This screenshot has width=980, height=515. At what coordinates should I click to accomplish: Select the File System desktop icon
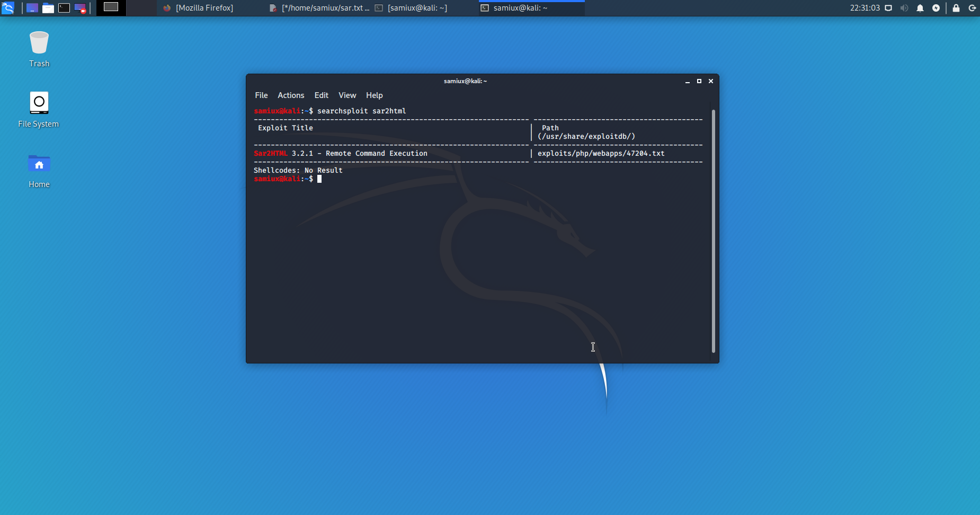coord(39,110)
